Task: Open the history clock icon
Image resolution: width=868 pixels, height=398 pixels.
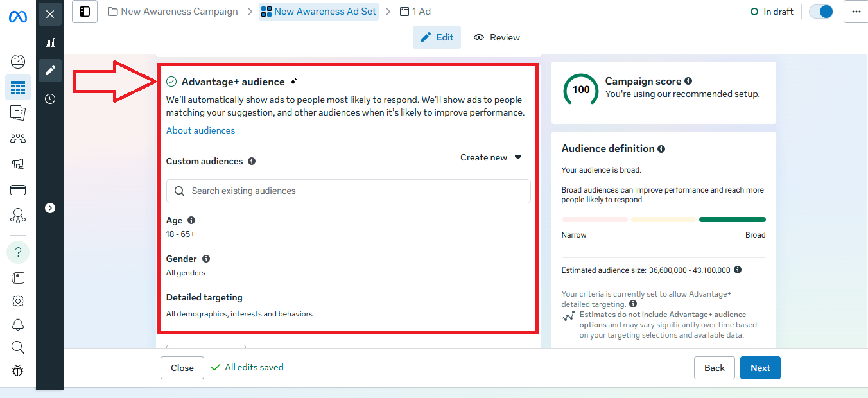Action: click(50, 99)
